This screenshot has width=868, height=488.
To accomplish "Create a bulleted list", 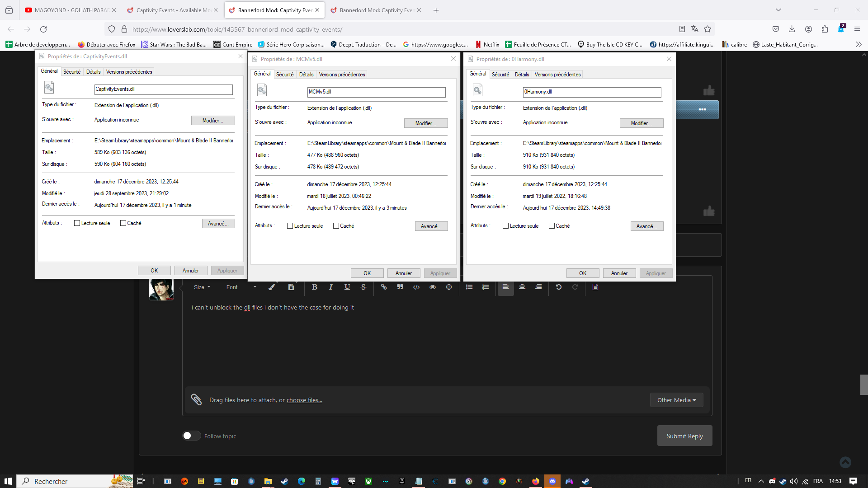I will (469, 287).
